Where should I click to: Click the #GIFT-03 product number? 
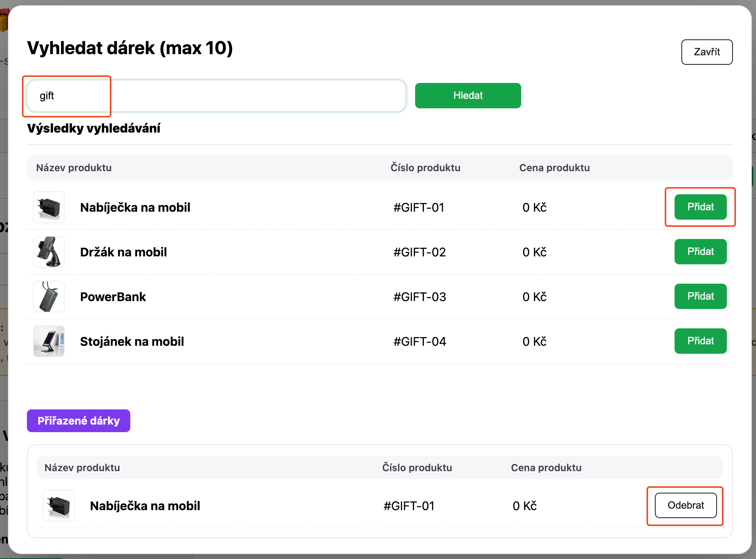point(420,297)
